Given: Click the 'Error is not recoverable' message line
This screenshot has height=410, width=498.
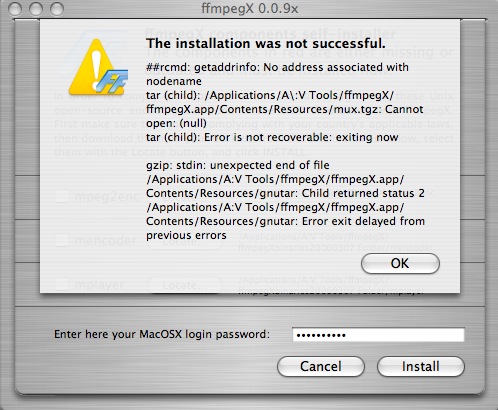Looking at the screenshot, I should tap(272, 137).
